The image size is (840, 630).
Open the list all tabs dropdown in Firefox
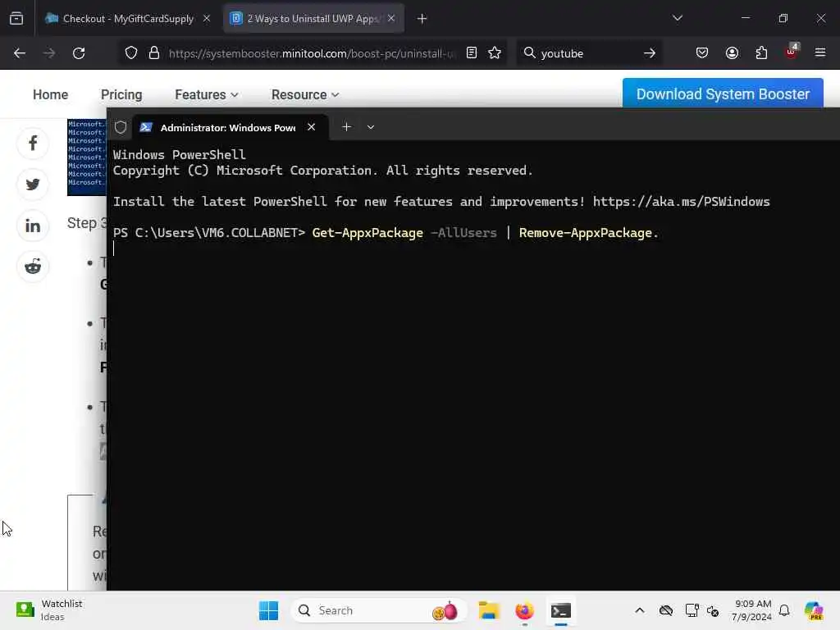(677, 18)
